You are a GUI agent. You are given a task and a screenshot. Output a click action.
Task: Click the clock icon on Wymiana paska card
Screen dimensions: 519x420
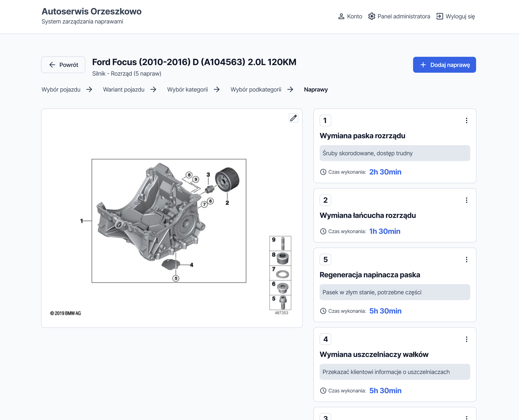coord(323,172)
